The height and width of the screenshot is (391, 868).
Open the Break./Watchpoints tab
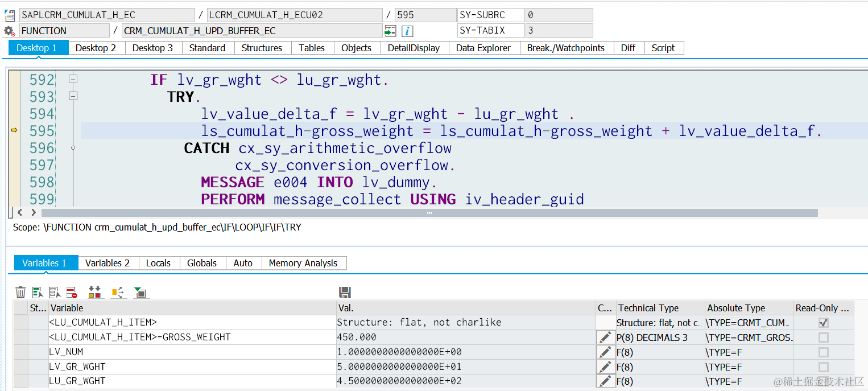(x=566, y=48)
